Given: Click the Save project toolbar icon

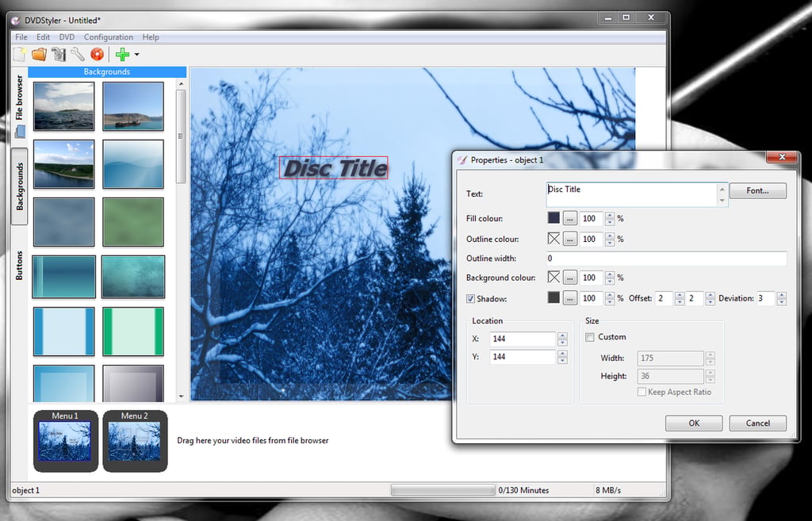Looking at the screenshot, I should point(59,55).
